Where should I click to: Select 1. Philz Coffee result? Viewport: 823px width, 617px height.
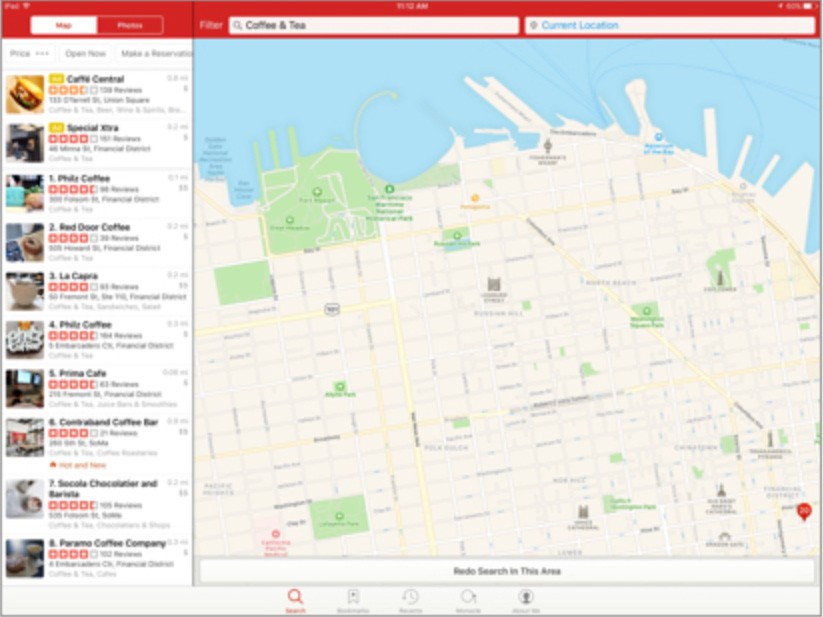click(x=97, y=193)
